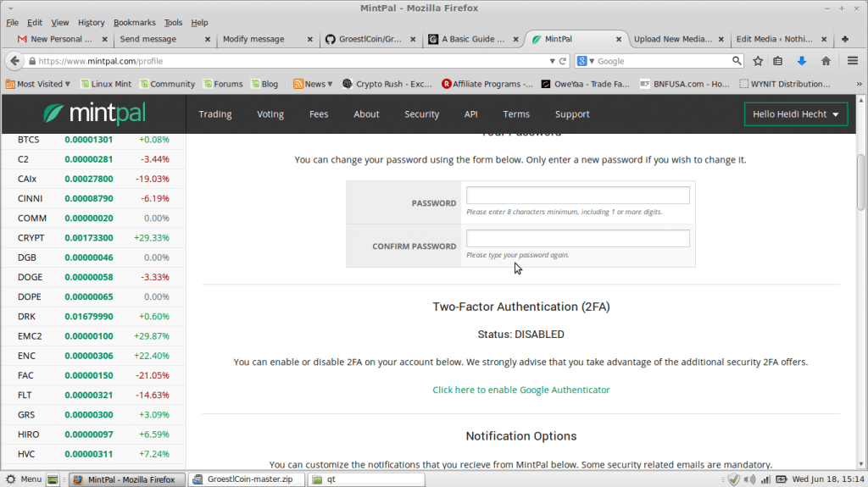This screenshot has height=487, width=868.
Task: Close the Modify message tab
Action: coord(310,39)
